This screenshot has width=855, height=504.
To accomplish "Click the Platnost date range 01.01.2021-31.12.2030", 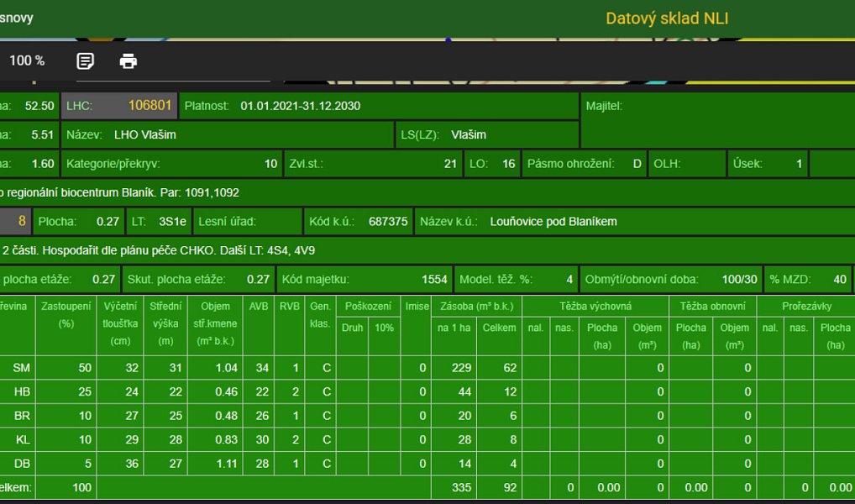I will pyautogui.click(x=301, y=106).
